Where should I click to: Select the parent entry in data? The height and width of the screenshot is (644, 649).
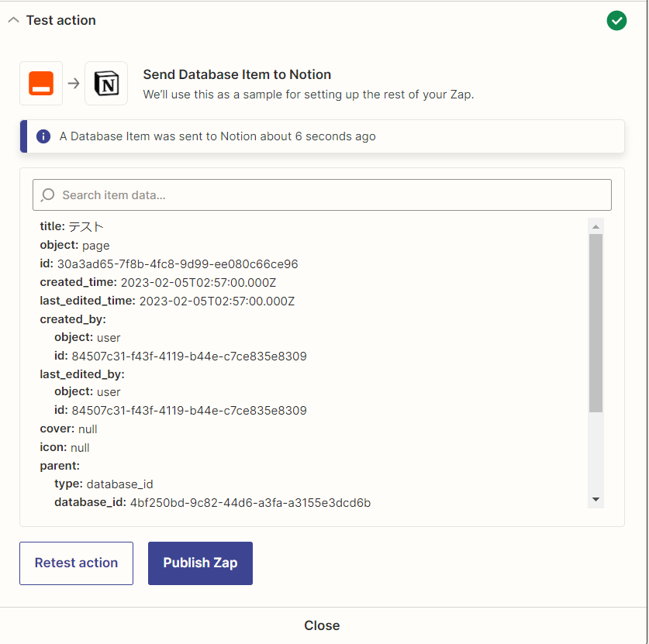click(x=60, y=466)
